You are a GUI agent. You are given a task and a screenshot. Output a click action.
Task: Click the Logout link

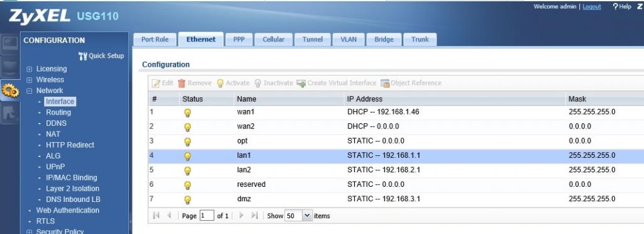point(591,6)
